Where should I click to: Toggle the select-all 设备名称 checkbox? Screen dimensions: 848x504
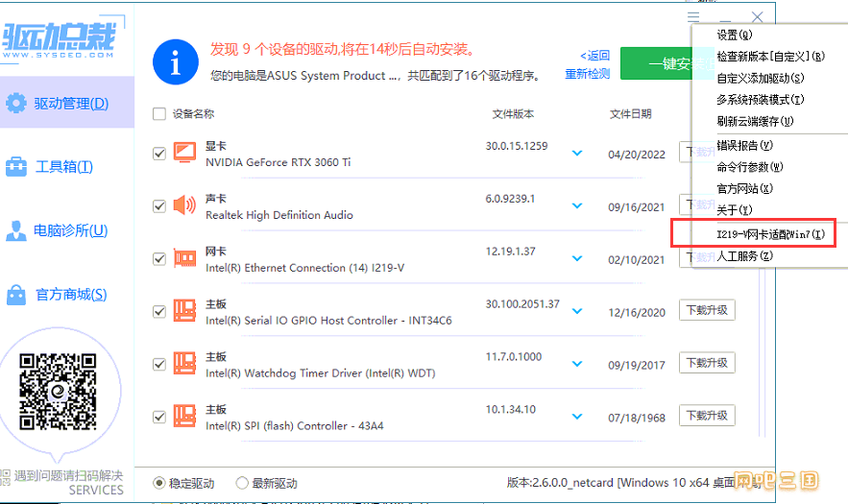(x=159, y=114)
